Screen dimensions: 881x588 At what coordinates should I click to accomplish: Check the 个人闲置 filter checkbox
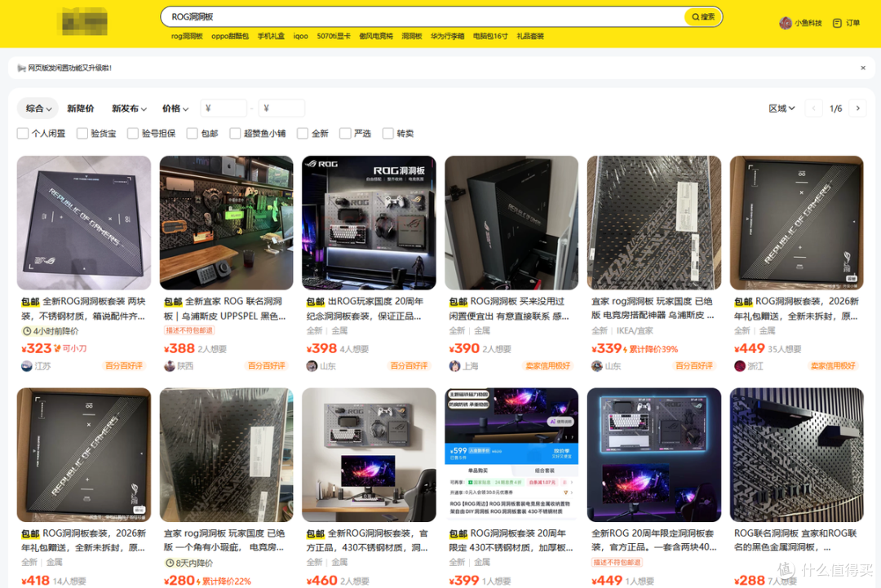[23, 133]
